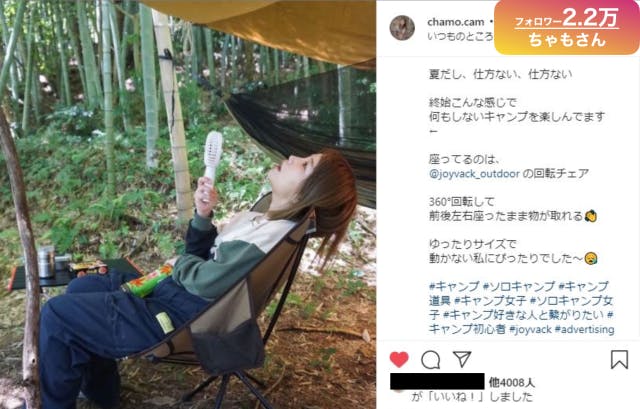Share post with paper plane icon

[462, 359]
